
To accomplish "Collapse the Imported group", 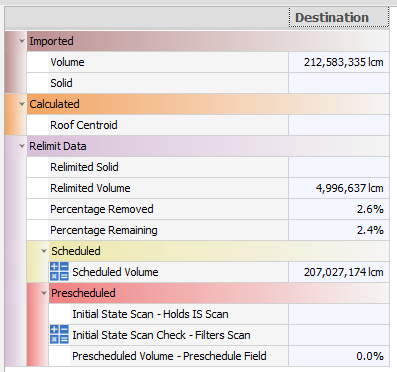I will 22,41.
